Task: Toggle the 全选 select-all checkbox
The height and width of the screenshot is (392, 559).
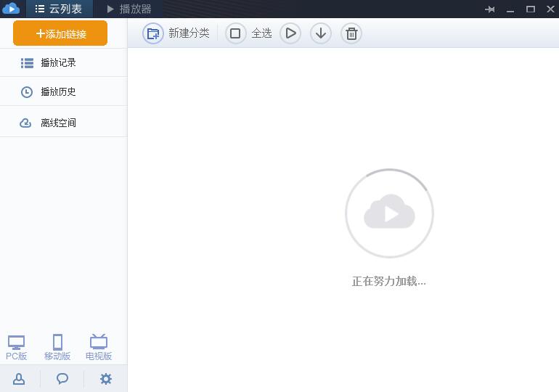Action: 235,33
